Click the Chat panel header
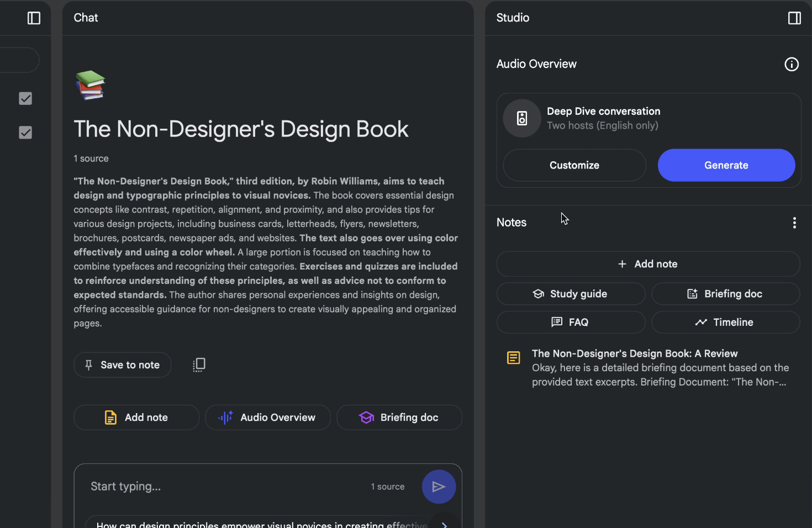The height and width of the screenshot is (528, 812). 86,18
